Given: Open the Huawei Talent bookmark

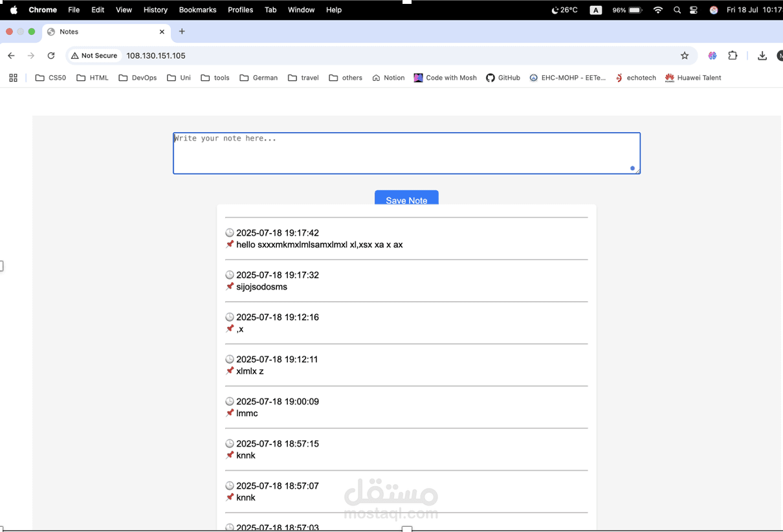Looking at the screenshot, I should point(693,78).
